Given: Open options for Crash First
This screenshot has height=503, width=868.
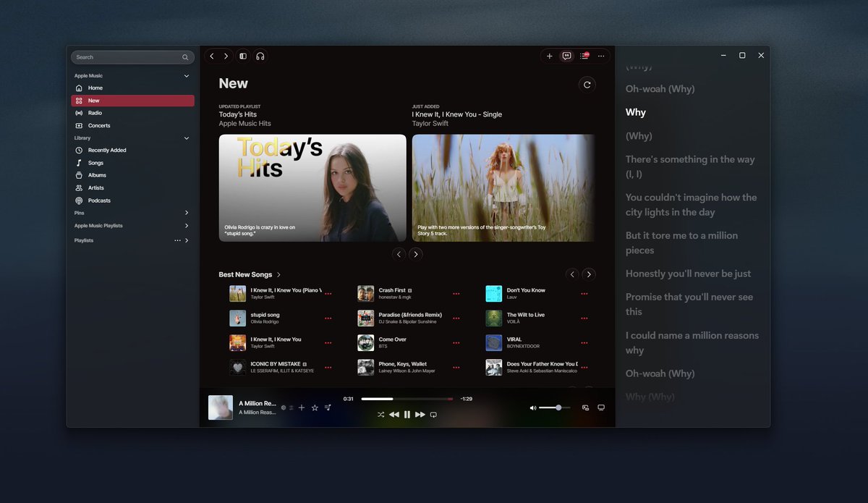Looking at the screenshot, I should click(456, 294).
